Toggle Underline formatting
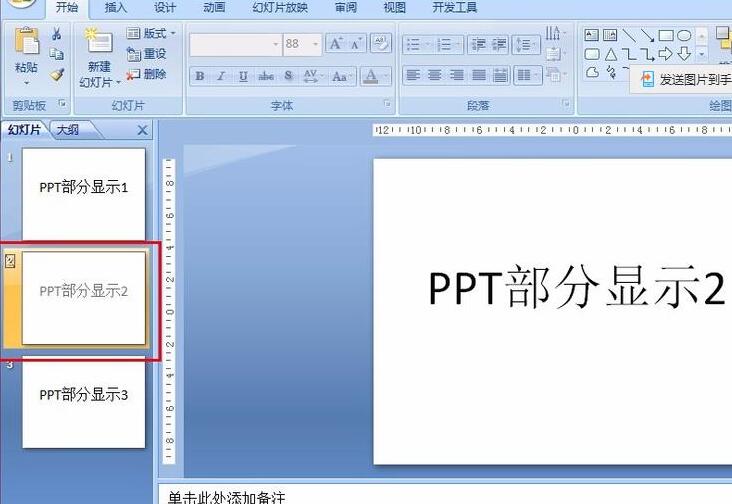The width and height of the screenshot is (732, 504). [x=243, y=76]
